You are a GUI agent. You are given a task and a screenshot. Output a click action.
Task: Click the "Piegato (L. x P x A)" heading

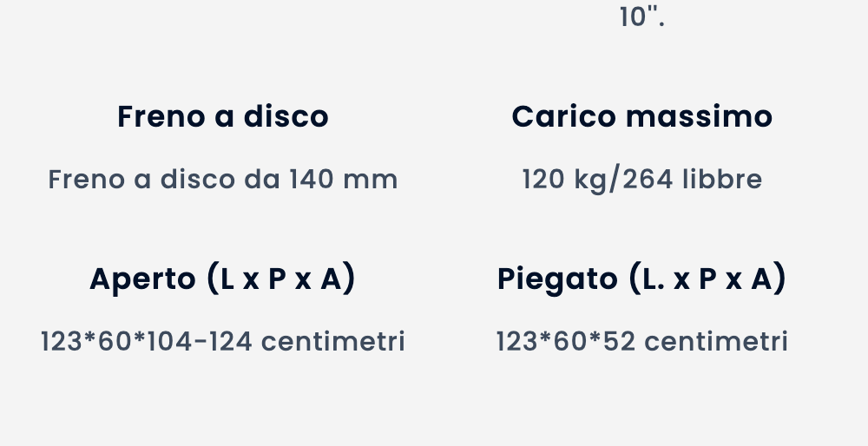point(642,279)
